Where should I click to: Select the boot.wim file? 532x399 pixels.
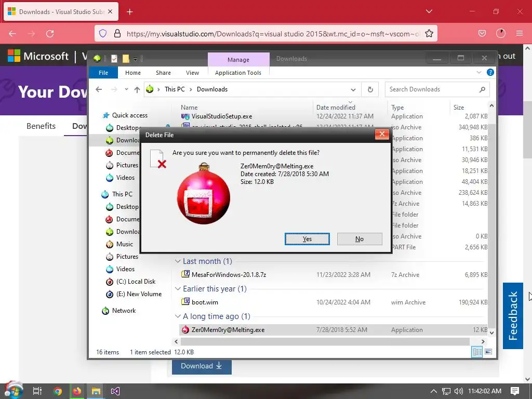[x=205, y=302]
